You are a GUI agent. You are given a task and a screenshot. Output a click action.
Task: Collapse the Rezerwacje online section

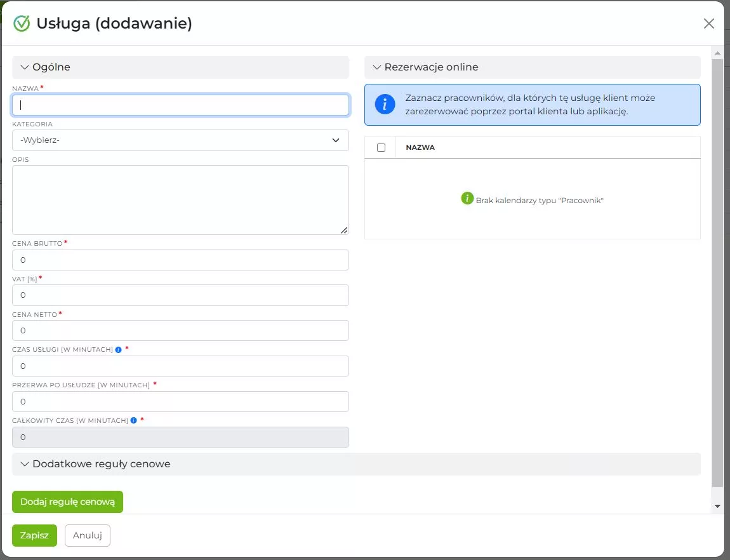[x=377, y=67]
